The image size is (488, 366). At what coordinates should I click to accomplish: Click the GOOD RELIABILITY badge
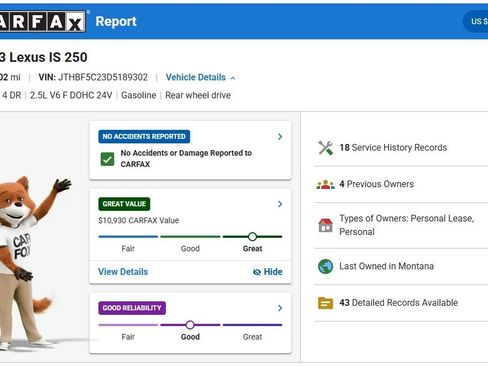[132, 308]
